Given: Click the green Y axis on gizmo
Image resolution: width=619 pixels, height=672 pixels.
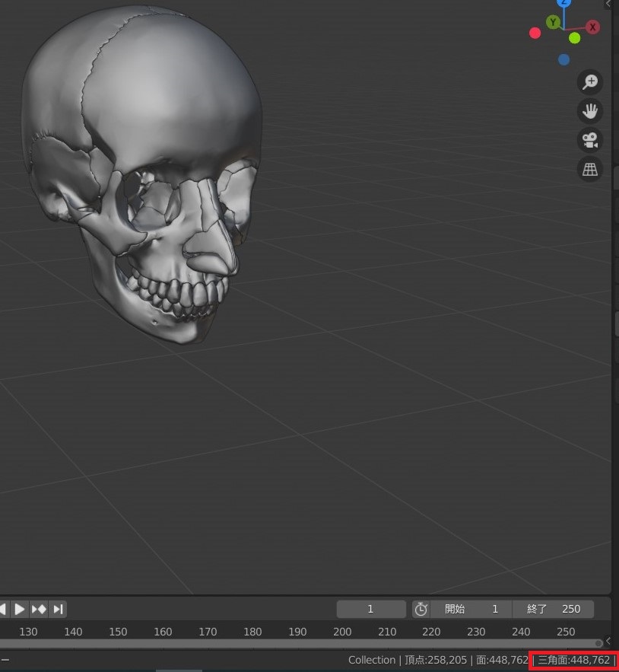Looking at the screenshot, I should (x=553, y=22).
